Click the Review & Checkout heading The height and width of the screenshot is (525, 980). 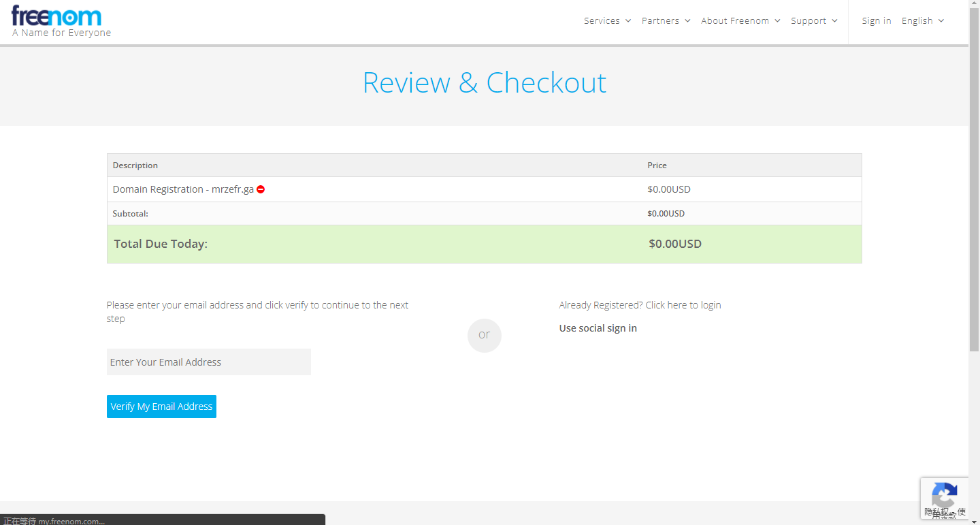(484, 82)
